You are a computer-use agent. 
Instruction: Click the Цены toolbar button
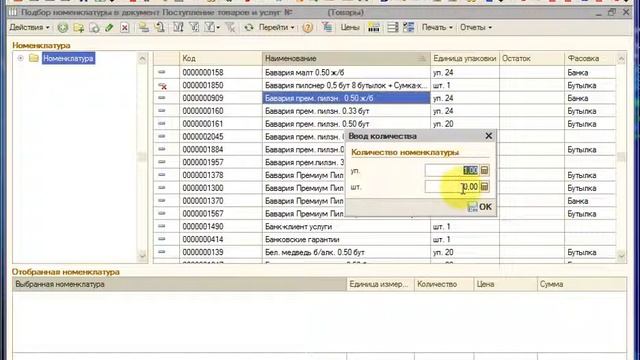pyautogui.click(x=350, y=28)
